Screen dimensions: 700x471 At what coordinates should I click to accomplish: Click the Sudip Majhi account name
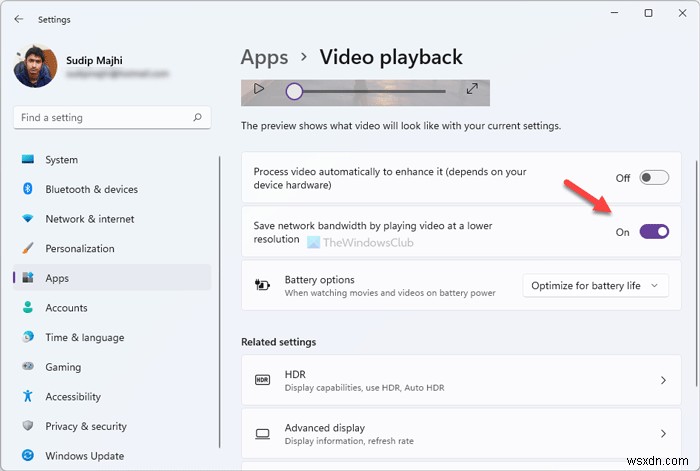[x=94, y=60]
